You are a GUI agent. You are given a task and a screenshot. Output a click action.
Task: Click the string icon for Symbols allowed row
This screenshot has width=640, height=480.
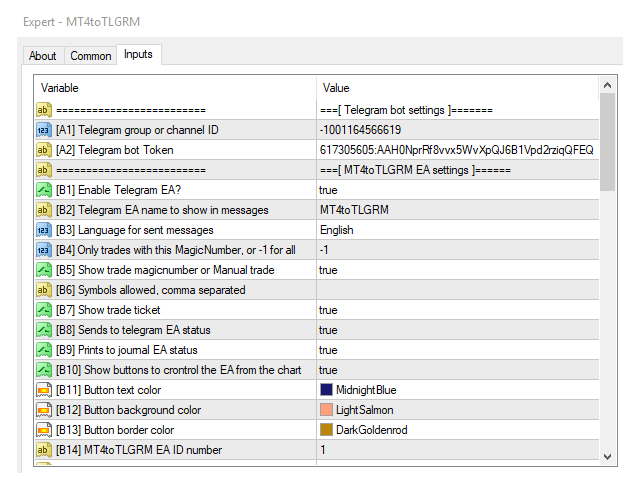44,290
